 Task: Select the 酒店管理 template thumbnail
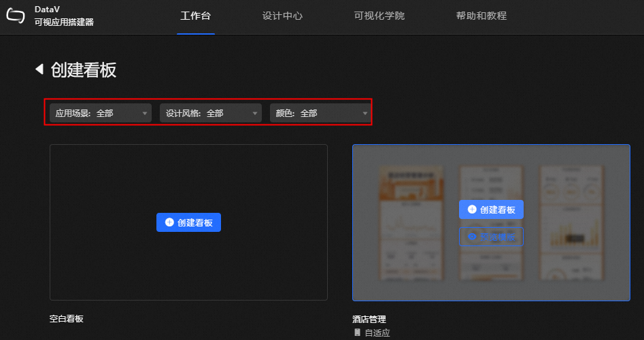click(x=491, y=222)
